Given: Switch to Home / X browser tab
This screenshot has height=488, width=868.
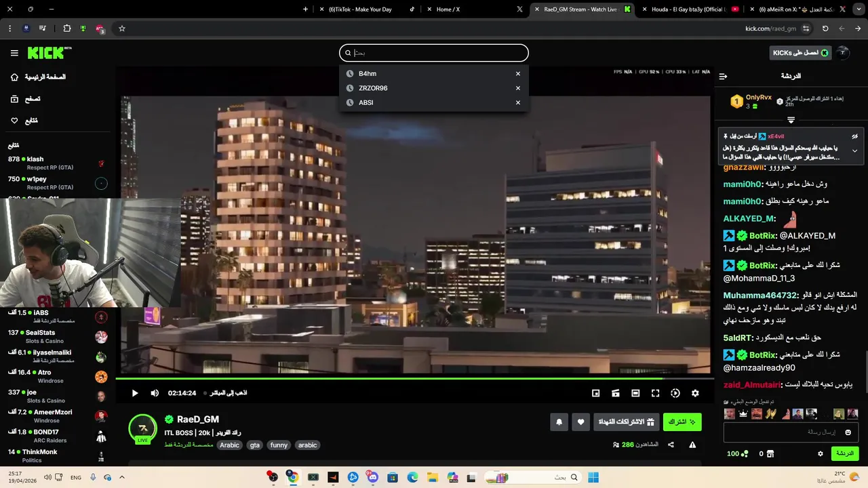Looking at the screenshot, I should [x=475, y=9].
